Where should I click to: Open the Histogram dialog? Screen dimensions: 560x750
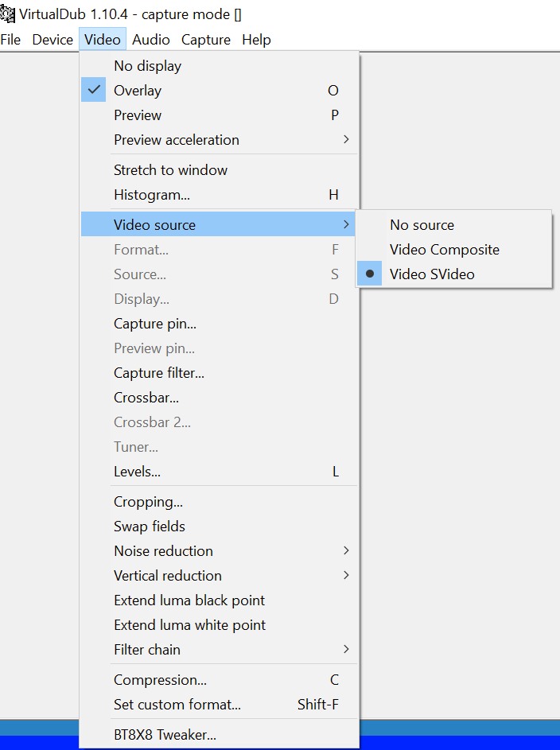pos(151,195)
